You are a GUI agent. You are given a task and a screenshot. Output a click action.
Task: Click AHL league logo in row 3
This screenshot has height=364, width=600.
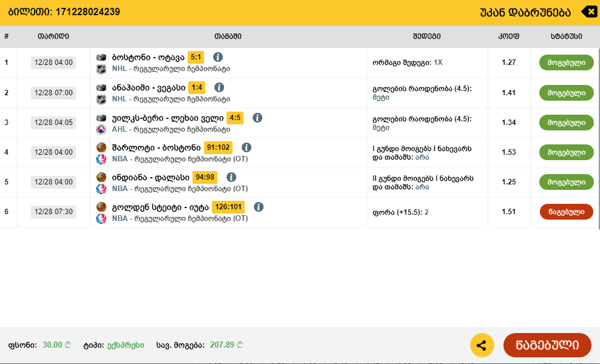pyautogui.click(x=101, y=130)
